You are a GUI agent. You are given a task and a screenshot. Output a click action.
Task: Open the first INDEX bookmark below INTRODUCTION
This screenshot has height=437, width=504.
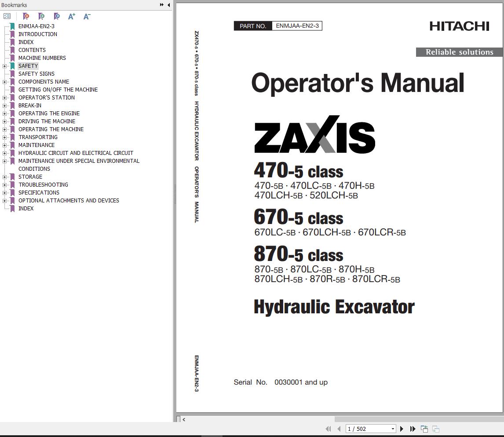26,42
